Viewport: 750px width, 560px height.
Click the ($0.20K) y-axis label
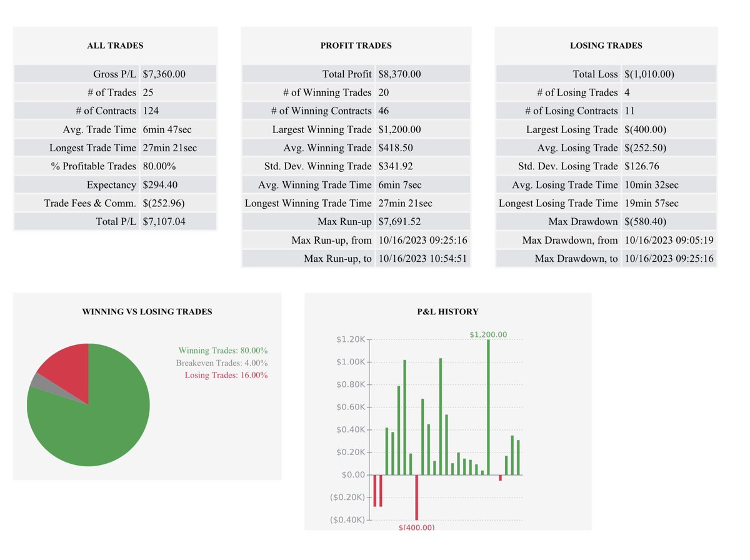347,497
